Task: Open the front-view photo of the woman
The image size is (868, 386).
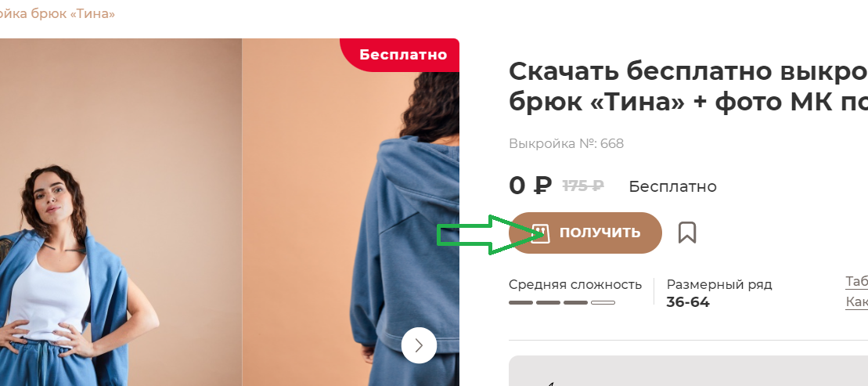Action: 121,212
